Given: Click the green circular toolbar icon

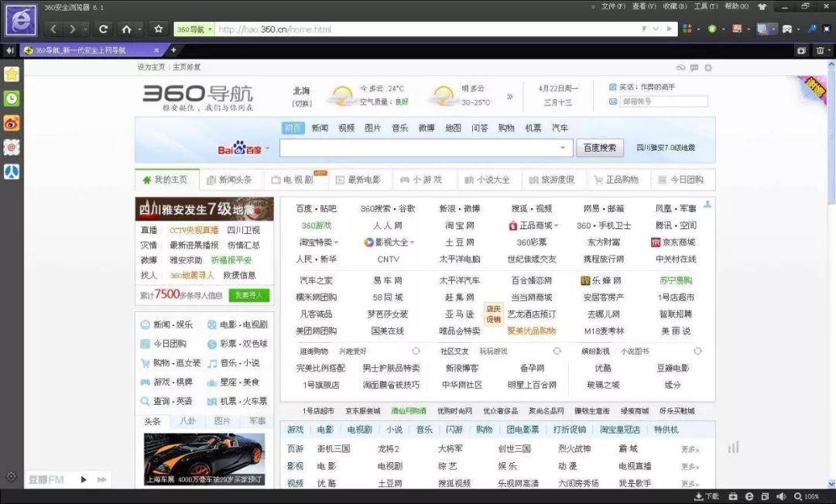Looking at the screenshot, I should (x=712, y=29).
